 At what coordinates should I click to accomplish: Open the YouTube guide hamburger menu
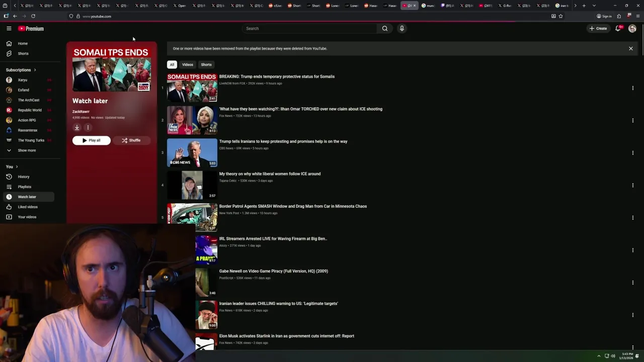[9, 29]
